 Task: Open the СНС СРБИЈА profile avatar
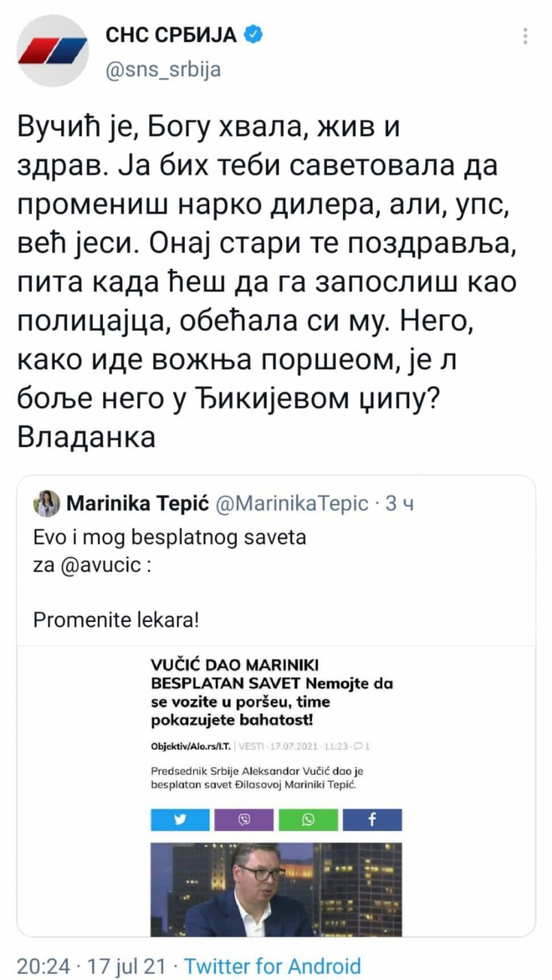(x=50, y=49)
